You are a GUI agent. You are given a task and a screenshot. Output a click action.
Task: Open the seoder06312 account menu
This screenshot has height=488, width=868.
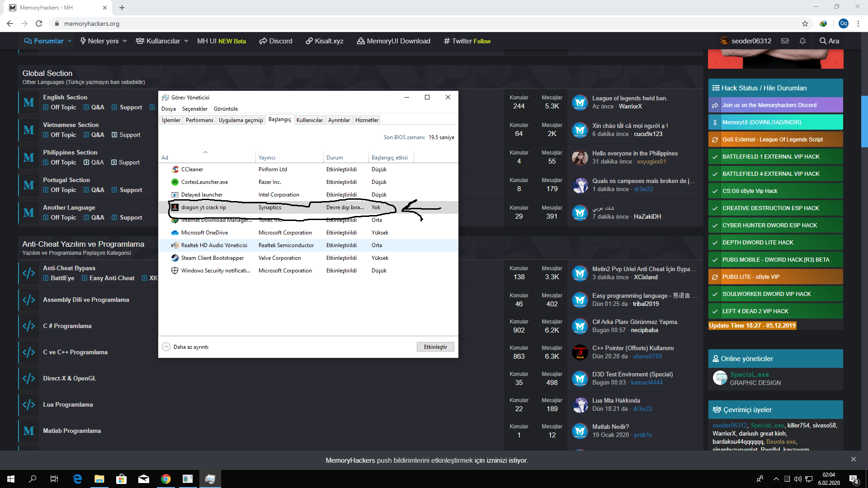(746, 41)
